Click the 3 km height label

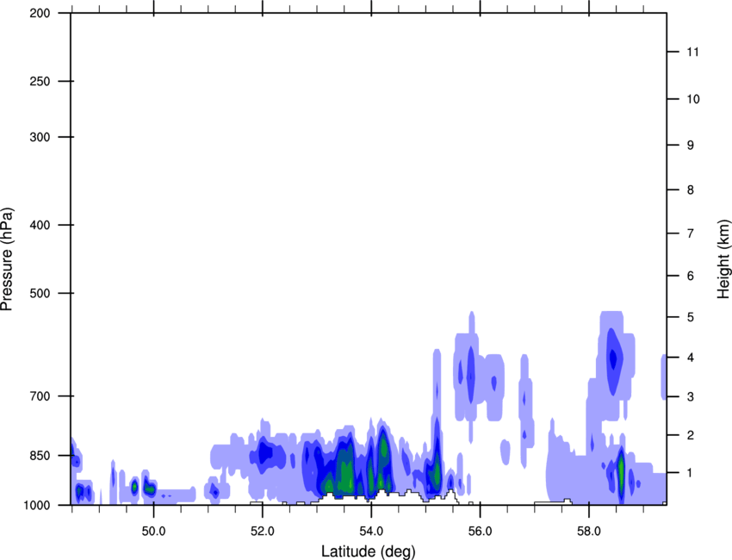691,396
